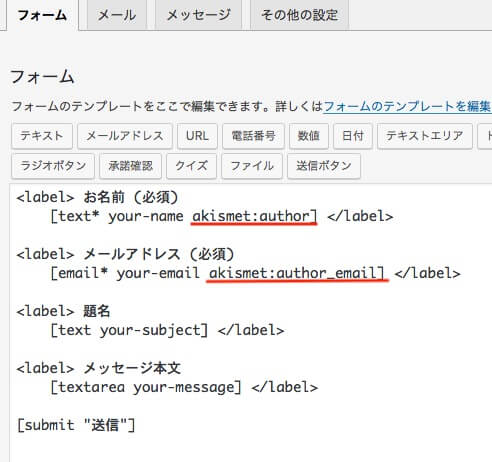Insert a メールアドレス tag

pos(125,136)
